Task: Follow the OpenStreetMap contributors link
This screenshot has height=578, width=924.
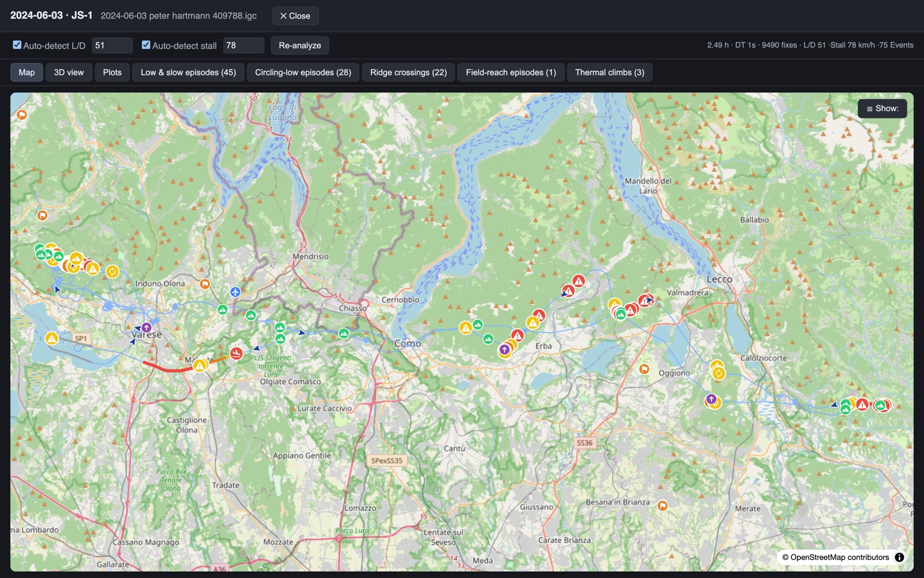Action: click(x=840, y=557)
